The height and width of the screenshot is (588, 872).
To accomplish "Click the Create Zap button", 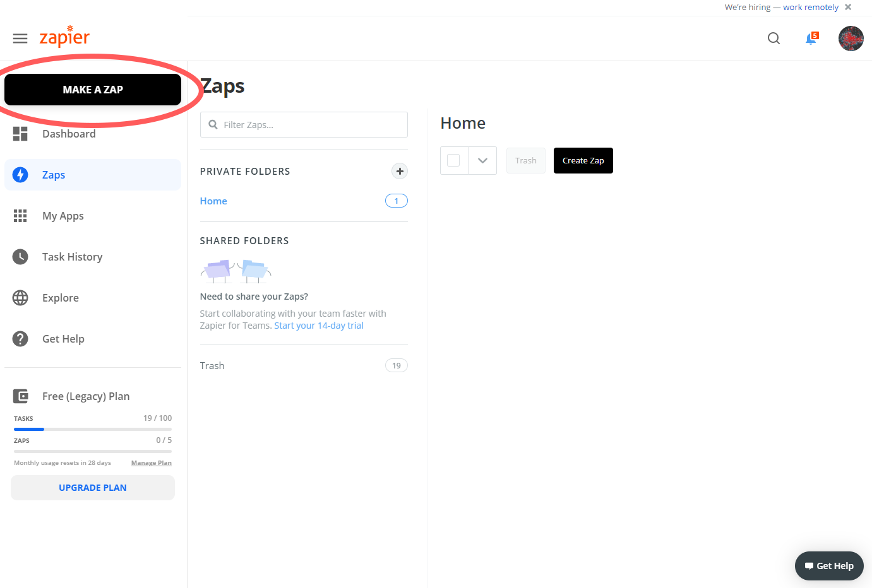I will tap(583, 160).
